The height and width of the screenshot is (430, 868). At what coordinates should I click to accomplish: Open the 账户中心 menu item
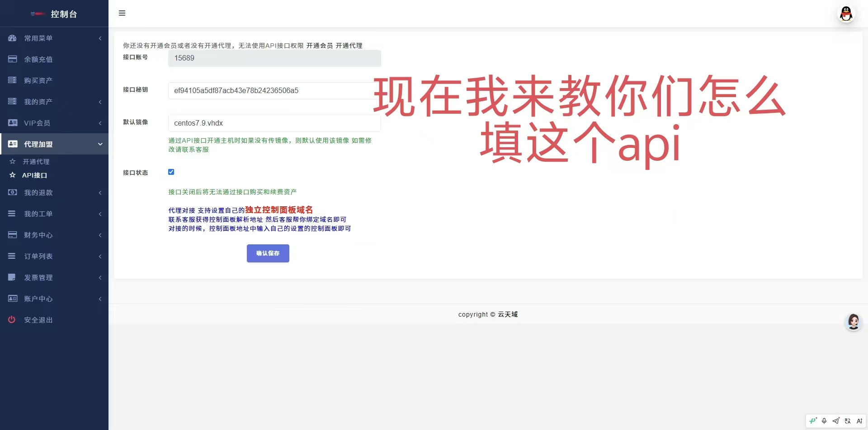[54, 299]
